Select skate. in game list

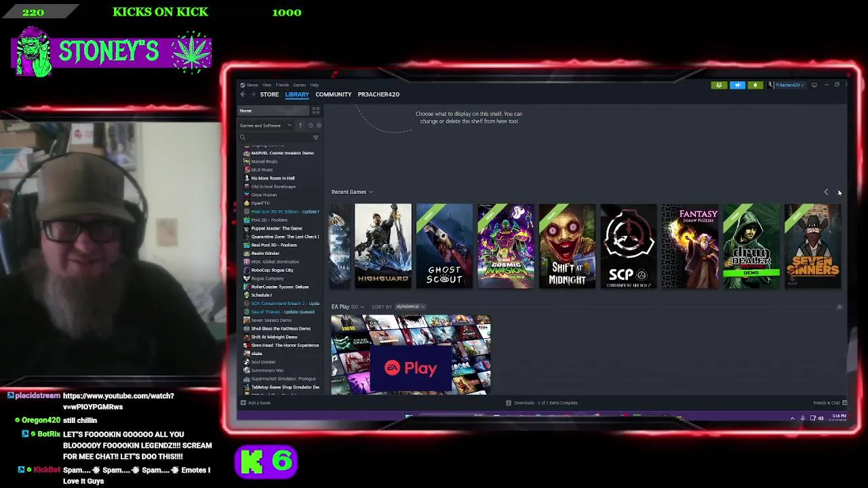click(x=257, y=353)
